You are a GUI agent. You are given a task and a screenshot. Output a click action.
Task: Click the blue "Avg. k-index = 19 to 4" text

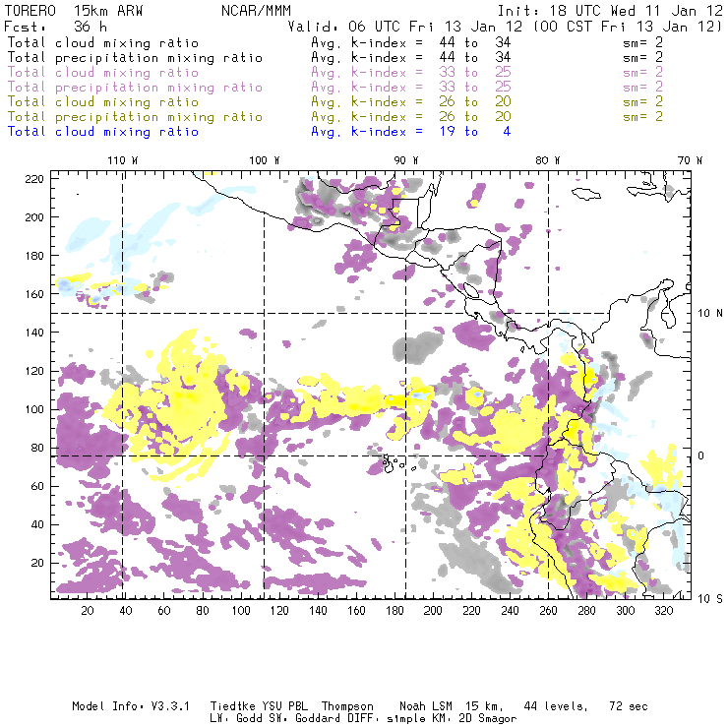411,132
